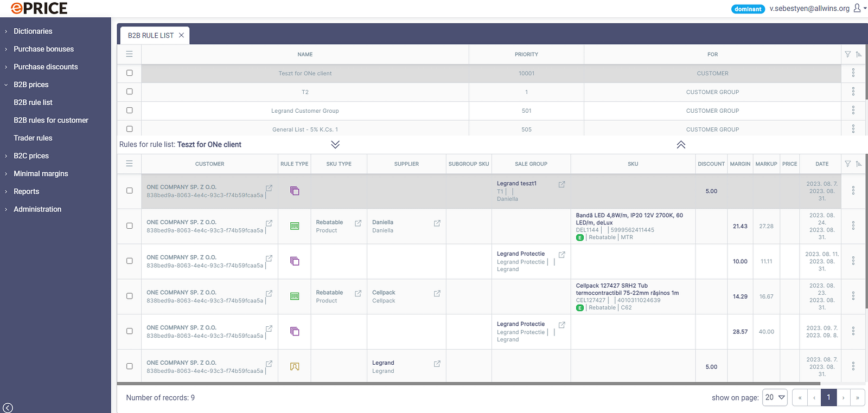This screenshot has width=868, height=413.
Task: Select checkbox of the Cellpack 127427 rule row
Action: point(129,296)
